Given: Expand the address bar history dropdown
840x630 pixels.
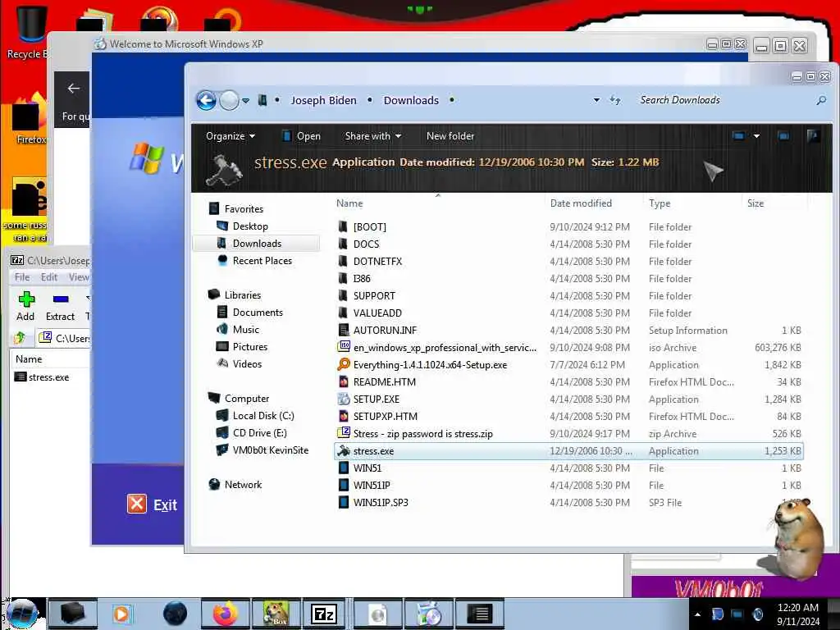Looking at the screenshot, I should [596, 100].
